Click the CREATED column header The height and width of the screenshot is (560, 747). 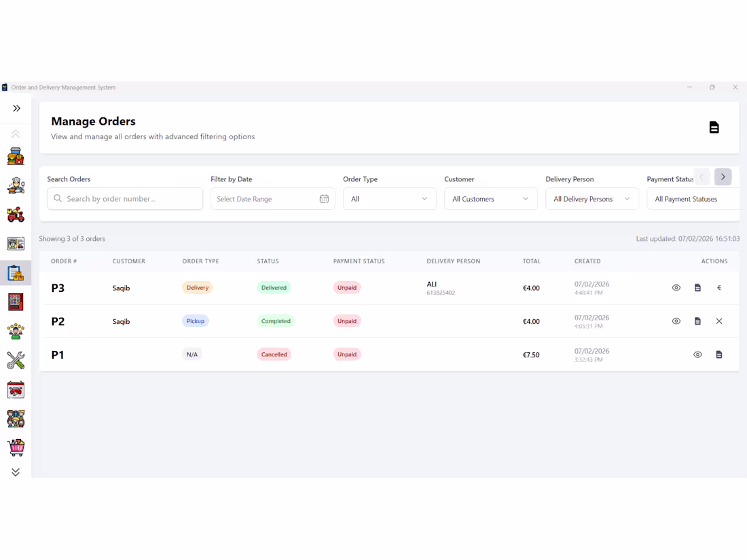coord(587,261)
